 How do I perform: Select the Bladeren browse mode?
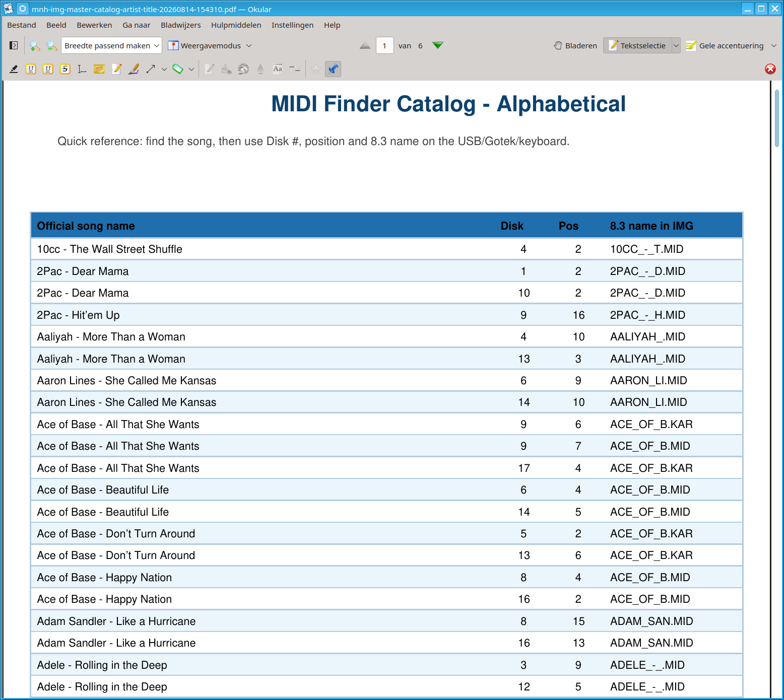point(575,45)
